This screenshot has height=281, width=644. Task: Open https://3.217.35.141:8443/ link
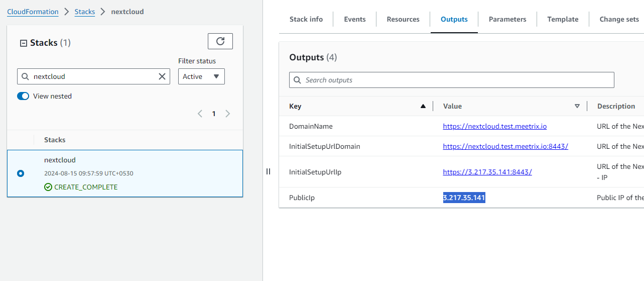point(487,172)
